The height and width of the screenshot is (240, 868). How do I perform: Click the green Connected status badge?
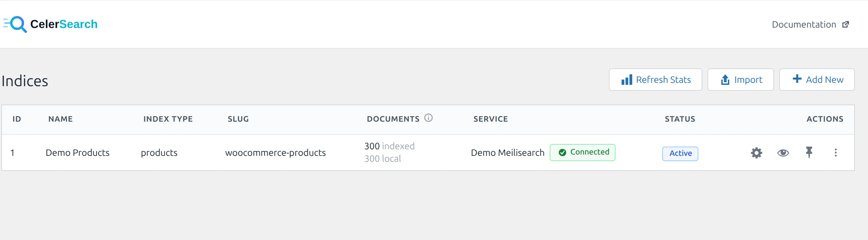pyautogui.click(x=582, y=153)
